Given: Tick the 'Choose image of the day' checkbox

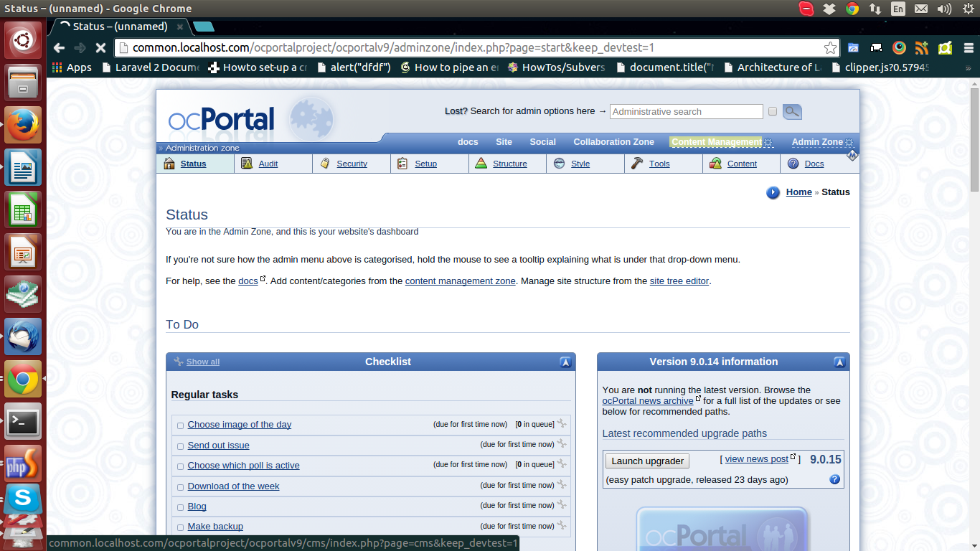Looking at the screenshot, I should (180, 425).
